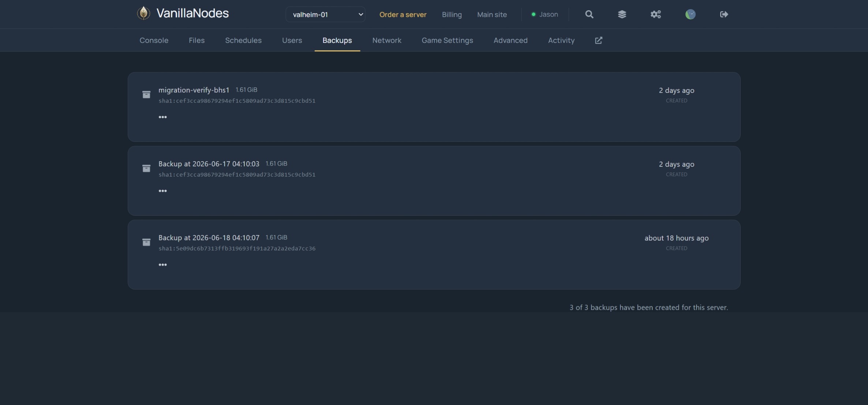The width and height of the screenshot is (868, 405).
Task: Open the stacked layers servers icon
Action: 622,14
